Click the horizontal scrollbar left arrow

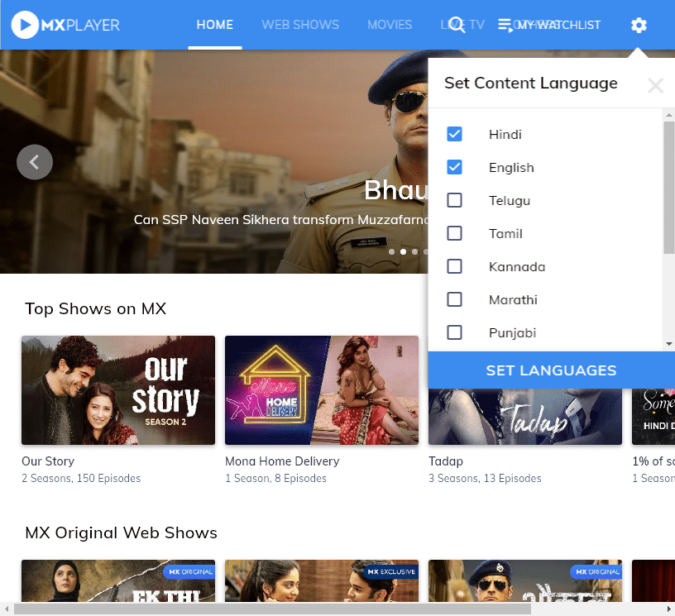click(6, 609)
